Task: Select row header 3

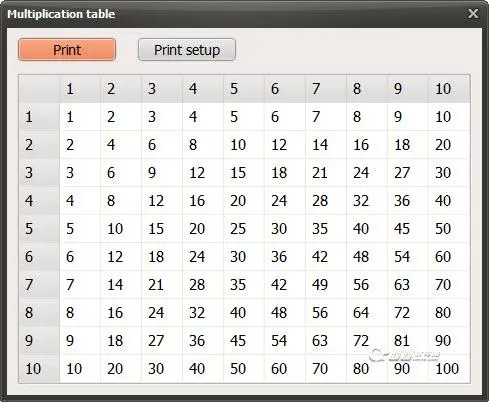Action: coord(39,173)
